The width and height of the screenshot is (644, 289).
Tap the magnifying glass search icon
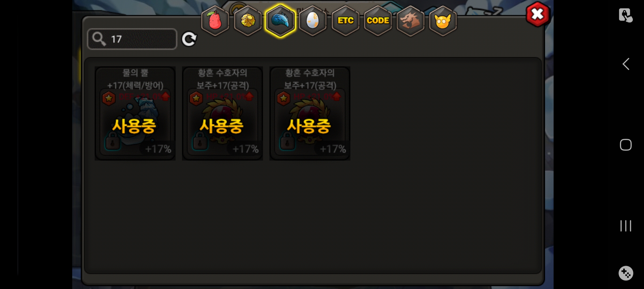tap(99, 39)
